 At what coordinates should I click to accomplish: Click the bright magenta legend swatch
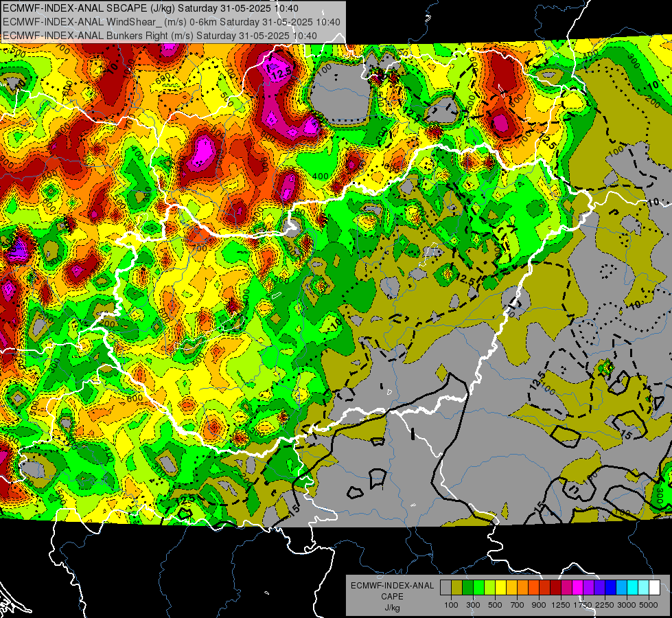click(578, 588)
